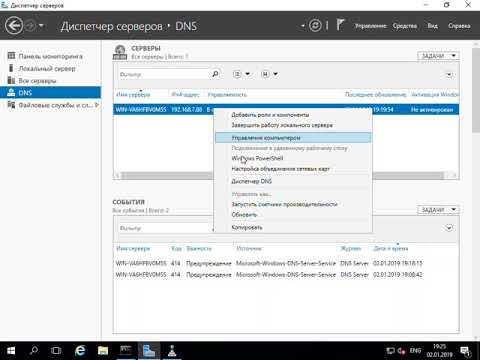
Task: Choose Запустить счетчики производительности
Action: tap(293, 204)
